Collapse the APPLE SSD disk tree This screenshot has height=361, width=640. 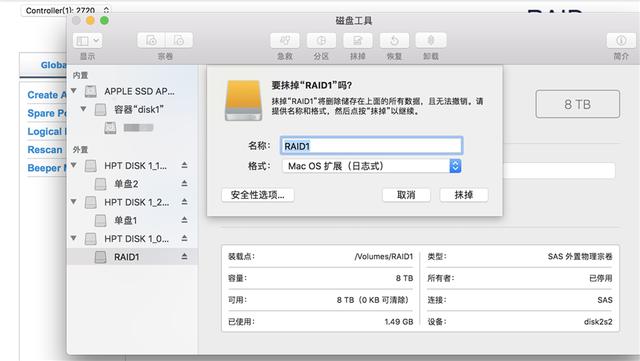click(x=74, y=91)
